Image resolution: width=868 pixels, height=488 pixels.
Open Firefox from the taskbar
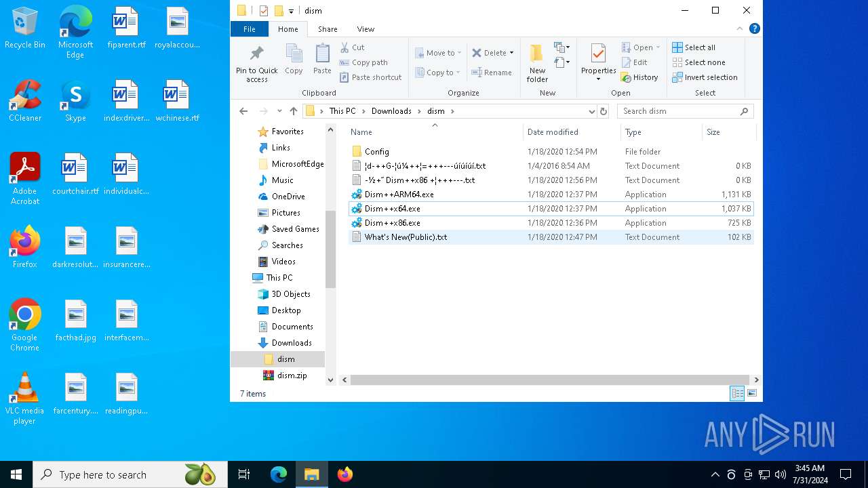tap(345, 474)
